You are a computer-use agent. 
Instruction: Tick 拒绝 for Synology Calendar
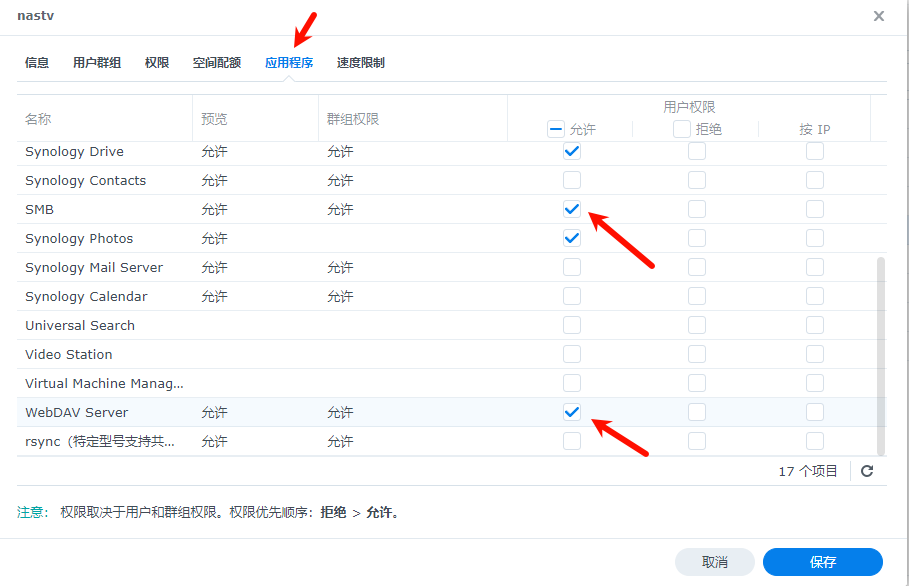697,296
